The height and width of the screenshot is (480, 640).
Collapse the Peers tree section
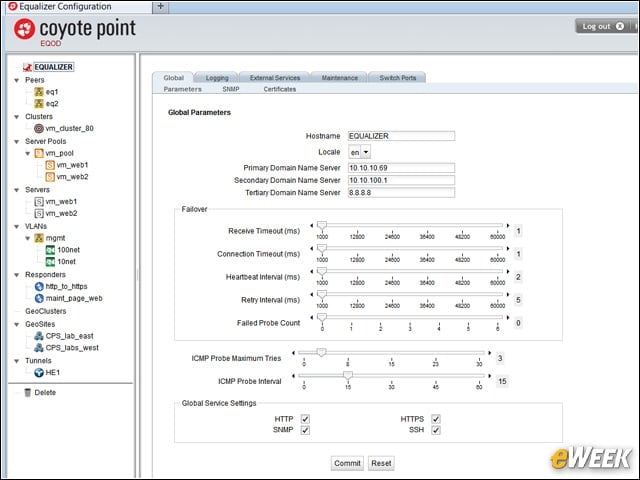click(17, 80)
